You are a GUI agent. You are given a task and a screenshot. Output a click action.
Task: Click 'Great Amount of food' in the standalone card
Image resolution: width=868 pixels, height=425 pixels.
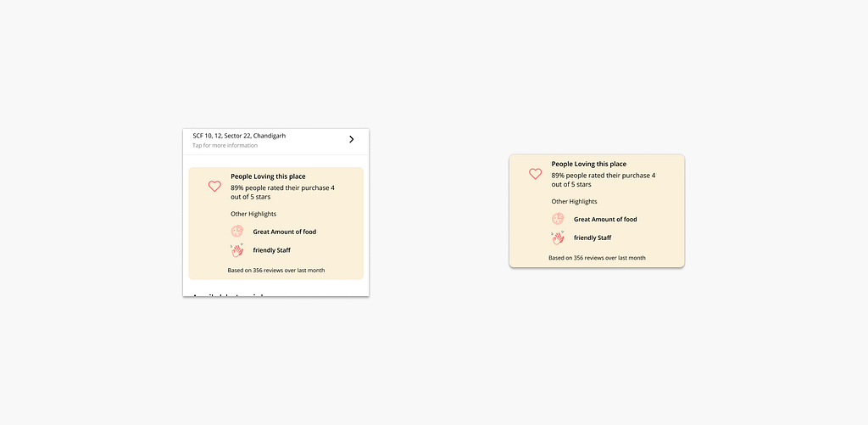pos(605,220)
